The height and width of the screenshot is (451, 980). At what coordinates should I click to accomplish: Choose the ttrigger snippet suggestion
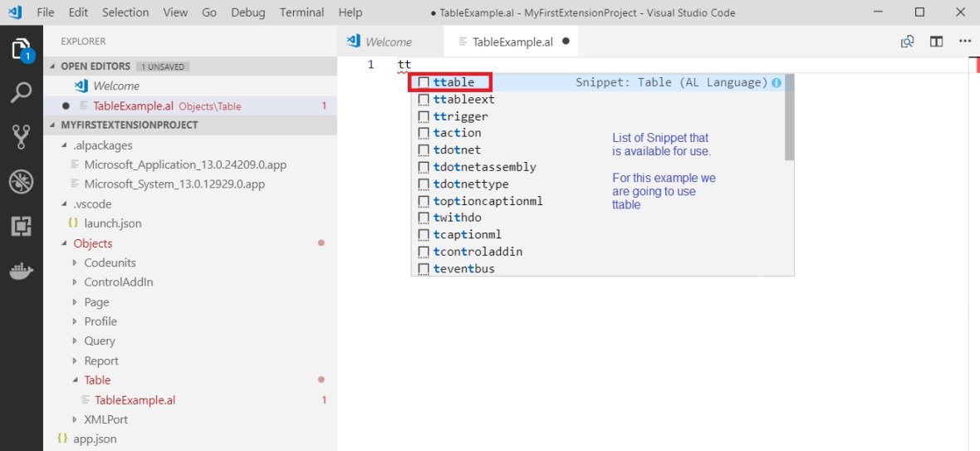(460, 116)
